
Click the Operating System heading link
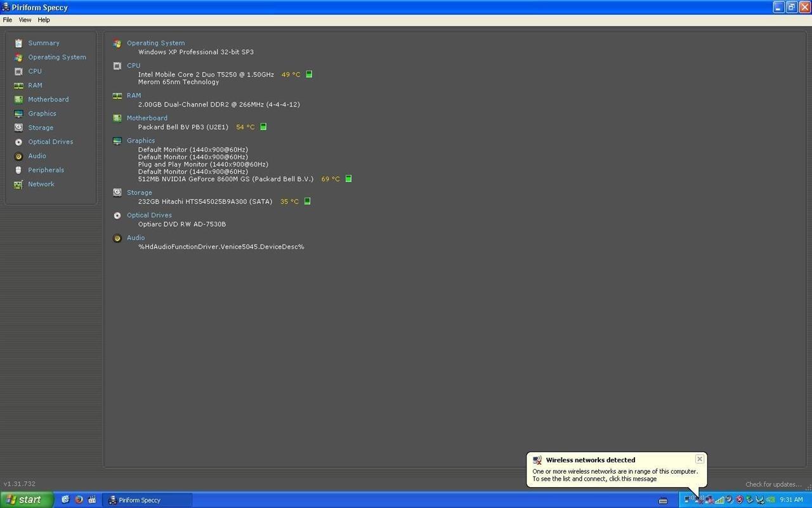(155, 43)
